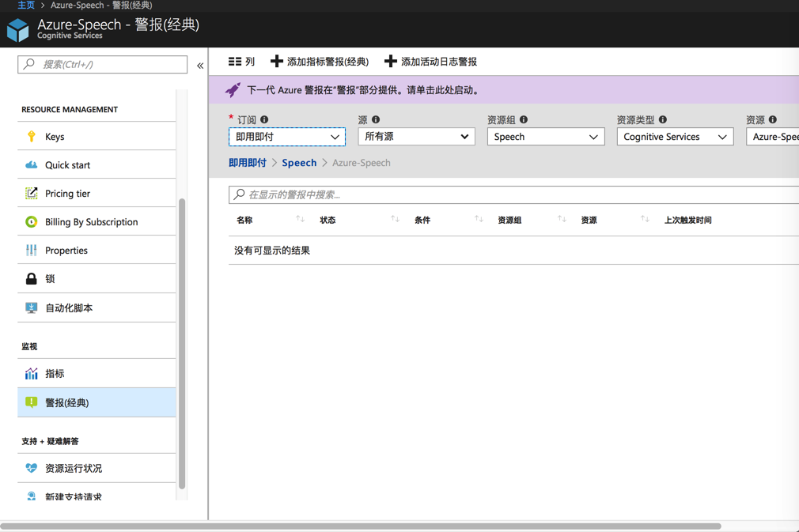This screenshot has height=532, width=799.
Task: Click 主页 breadcrumb link
Action: point(26,5)
